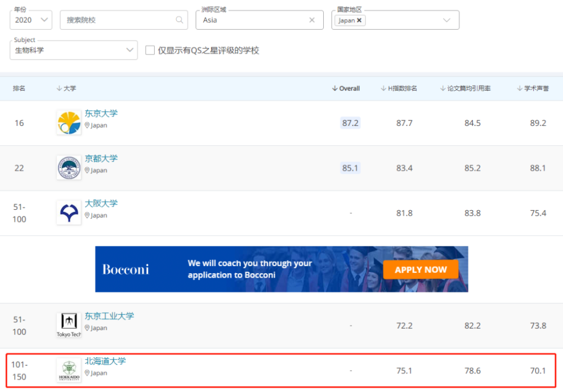Open the 京都大学 link
The height and width of the screenshot is (392, 563).
[101, 159]
